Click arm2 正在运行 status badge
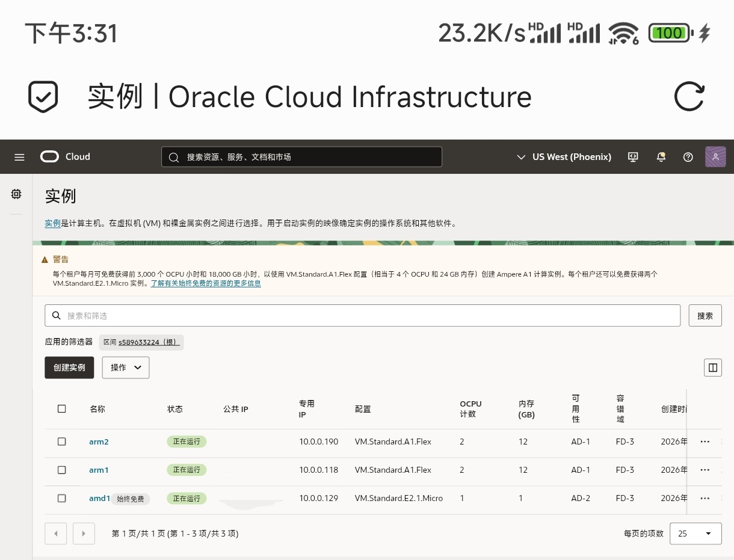 coord(187,442)
